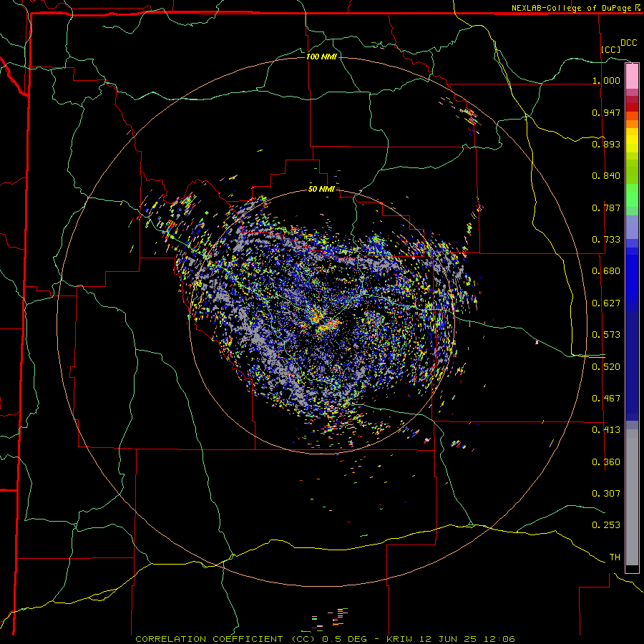Image resolution: width=644 pixels, height=644 pixels.
Task: Click the 0.680 scale value
Action: [x=606, y=271]
